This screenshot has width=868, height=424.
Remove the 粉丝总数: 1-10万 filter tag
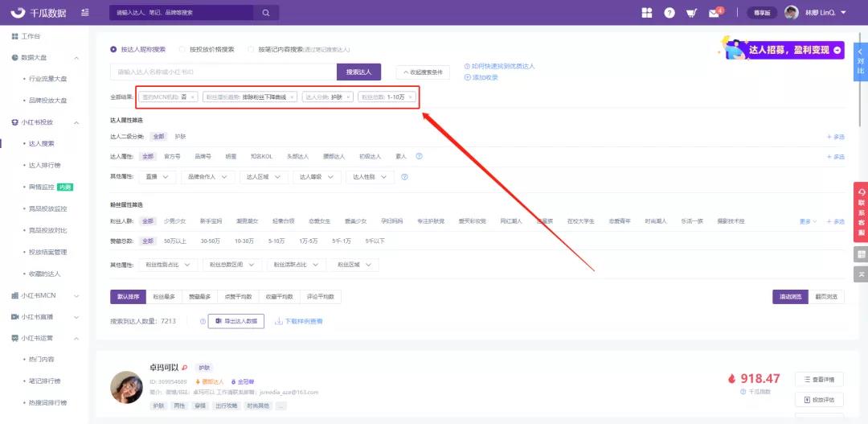410,97
